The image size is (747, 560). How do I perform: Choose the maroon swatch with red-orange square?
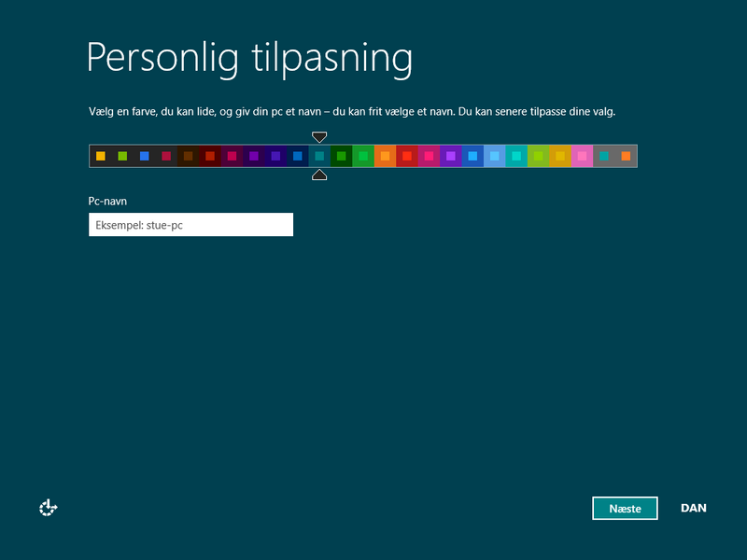210,156
